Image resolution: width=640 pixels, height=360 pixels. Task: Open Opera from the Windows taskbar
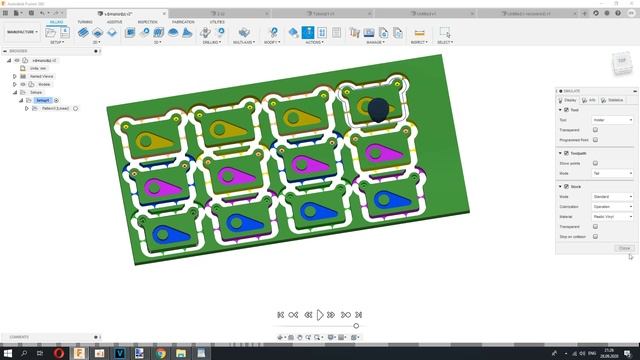coord(59,353)
